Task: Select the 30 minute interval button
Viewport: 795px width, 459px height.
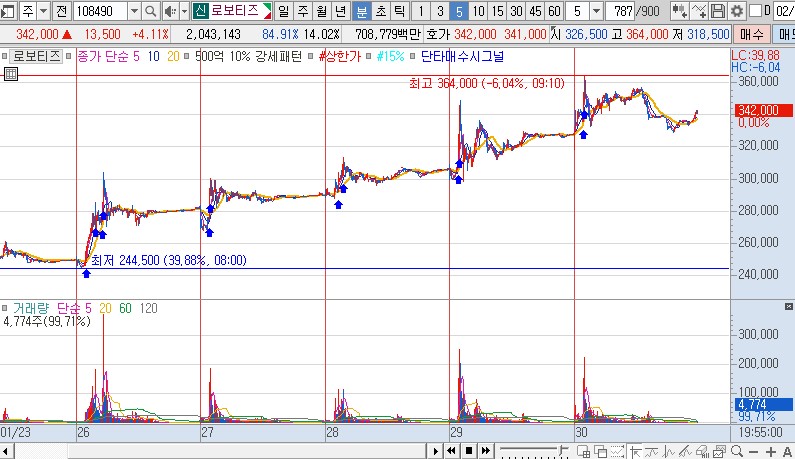Action: [x=516, y=11]
